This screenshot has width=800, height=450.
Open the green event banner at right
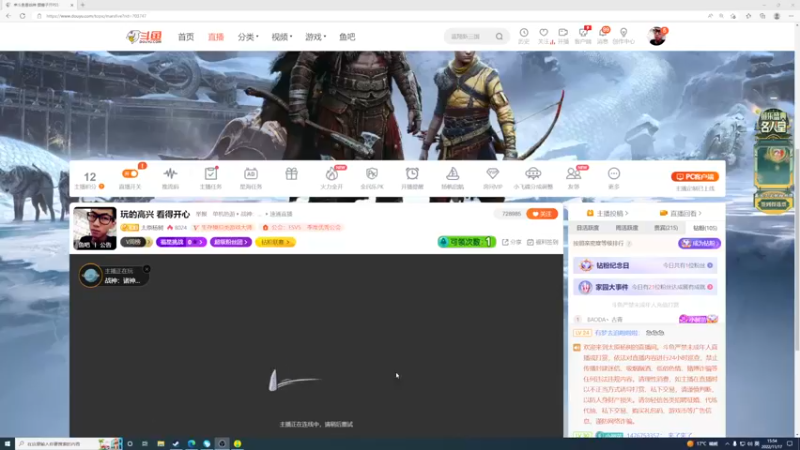773,160
